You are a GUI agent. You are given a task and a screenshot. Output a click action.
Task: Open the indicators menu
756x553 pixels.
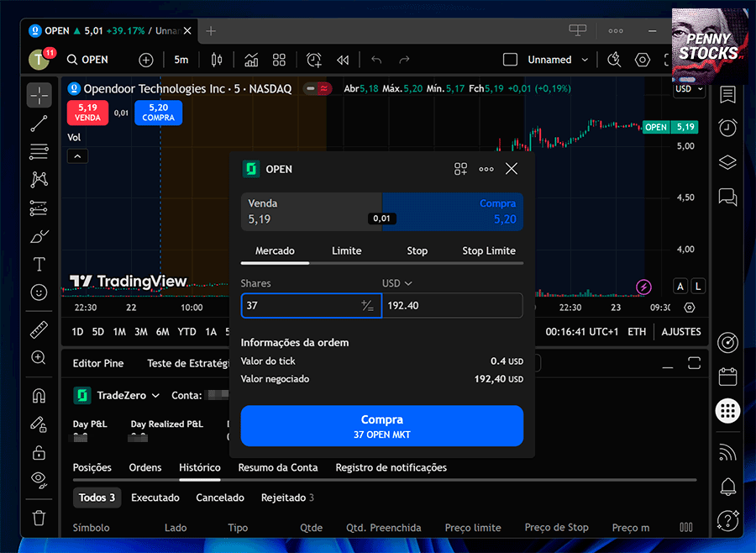(251, 60)
